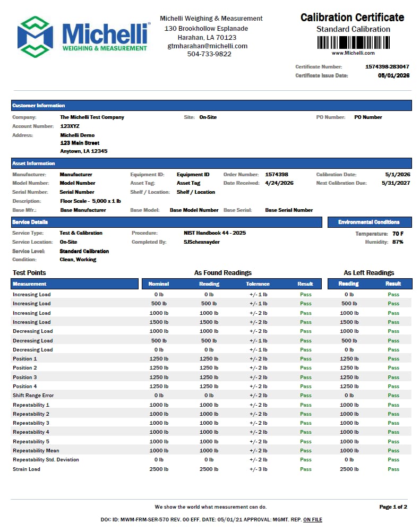Screen dimensions: 420x532
Task: Click the Repeatability Std. Deviation row label
Action: (46, 459)
